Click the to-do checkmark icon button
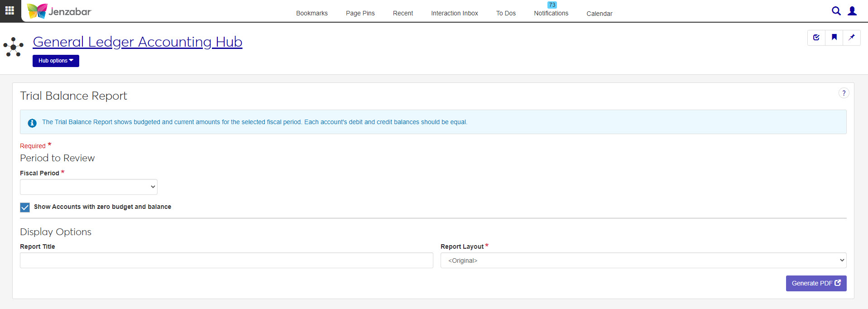This screenshot has height=309, width=868. click(x=816, y=38)
